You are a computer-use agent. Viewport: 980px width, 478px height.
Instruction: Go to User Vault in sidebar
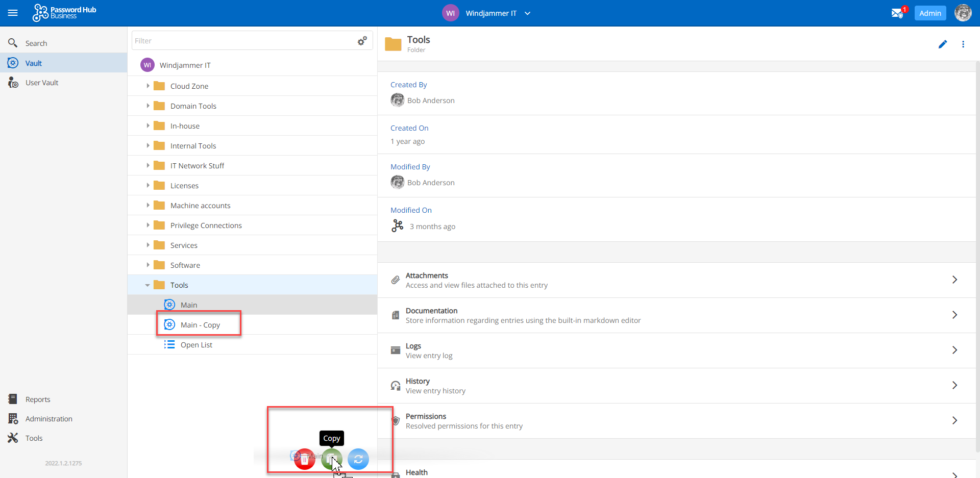(x=42, y=83)
